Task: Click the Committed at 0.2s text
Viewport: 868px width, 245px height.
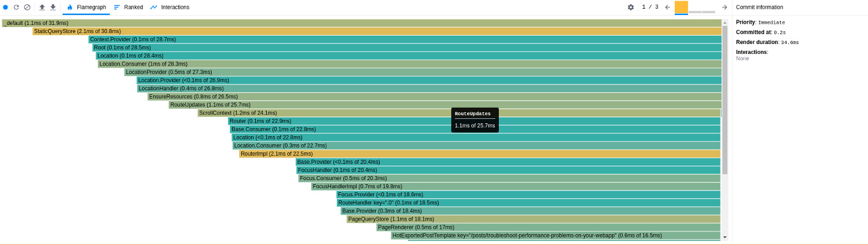Action: (x=761, y=32)
